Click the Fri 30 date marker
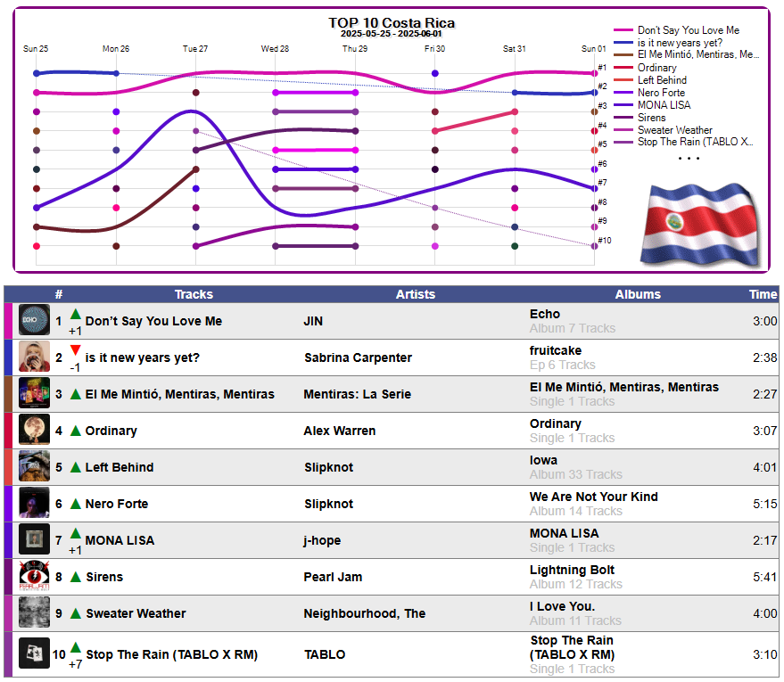The width and height of the screenshot is (784, 682). [434, 49]
